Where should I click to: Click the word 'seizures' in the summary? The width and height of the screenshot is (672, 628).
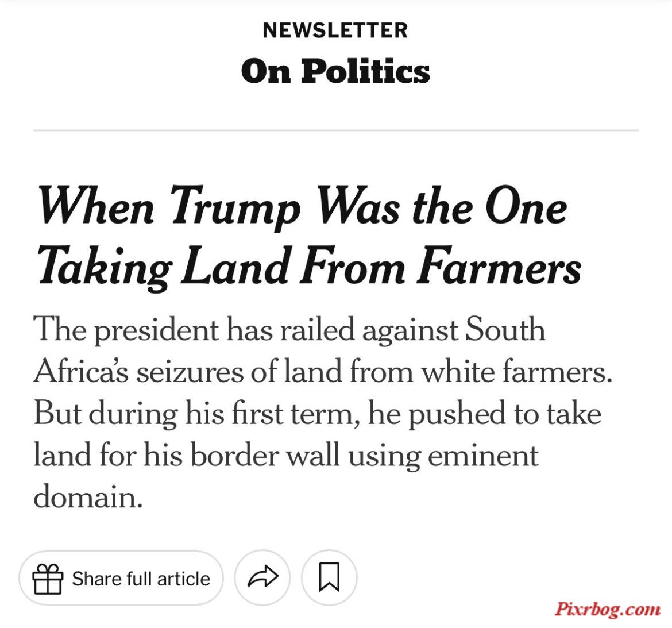(190, 372)
